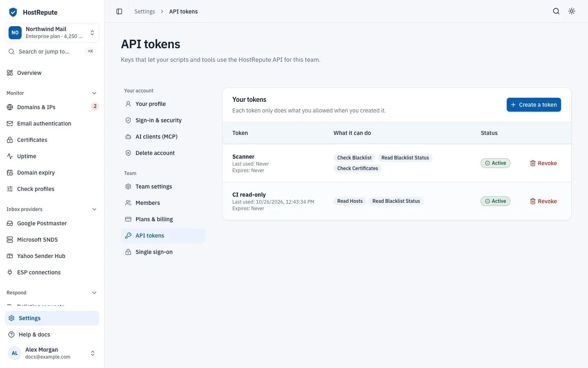Collapse the Inbox providers section
588x368 pixels.
click(x=94, y=209)
